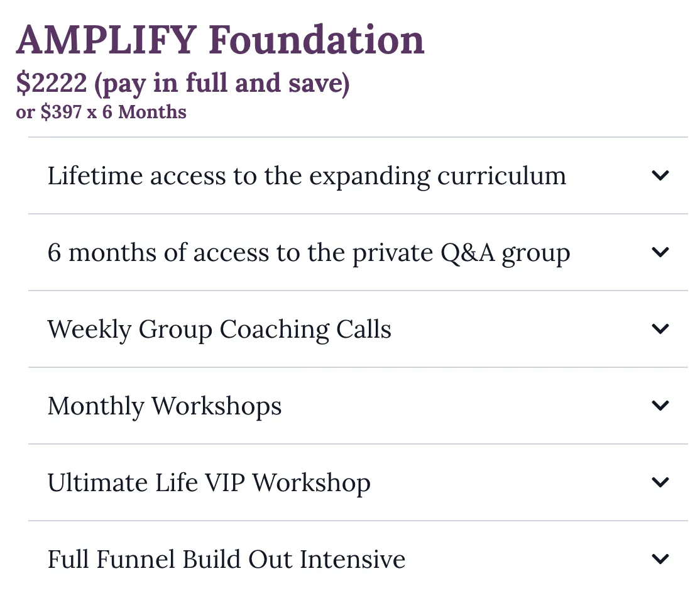
Task: Expand 'Full Funnel Build Out Intensive' title
Action: click(226, 560)
